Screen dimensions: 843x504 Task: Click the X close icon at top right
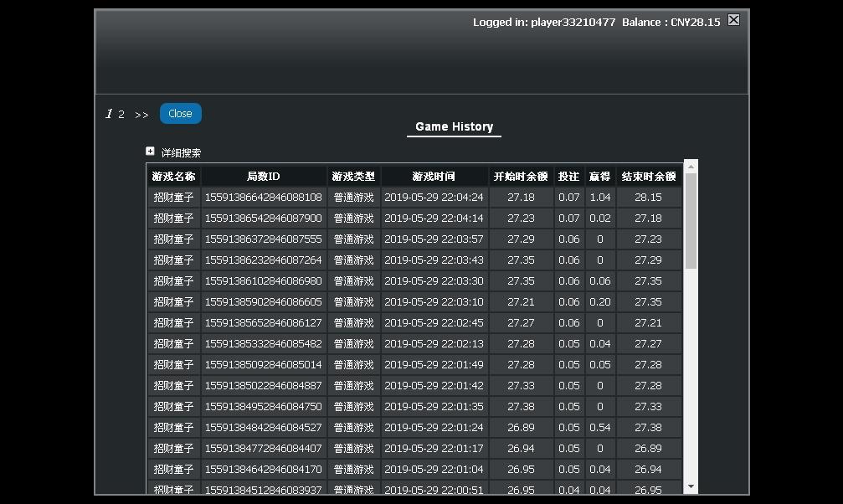tap(733, 20)
